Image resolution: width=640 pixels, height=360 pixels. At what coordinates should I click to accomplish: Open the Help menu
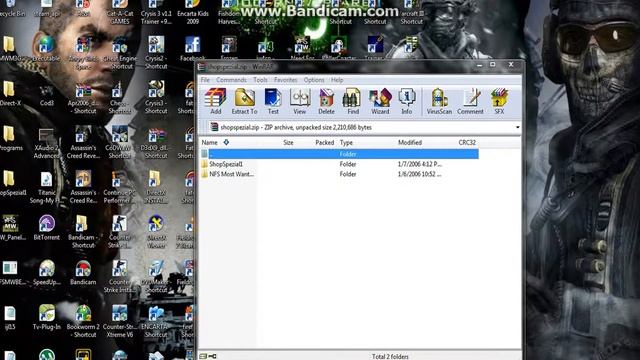(x=337, y=80)
